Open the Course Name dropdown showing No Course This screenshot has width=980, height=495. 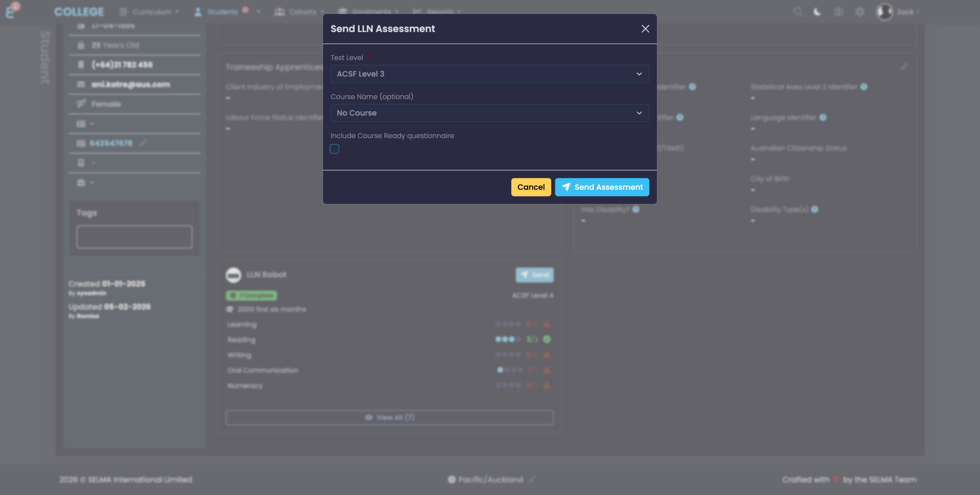489,113
